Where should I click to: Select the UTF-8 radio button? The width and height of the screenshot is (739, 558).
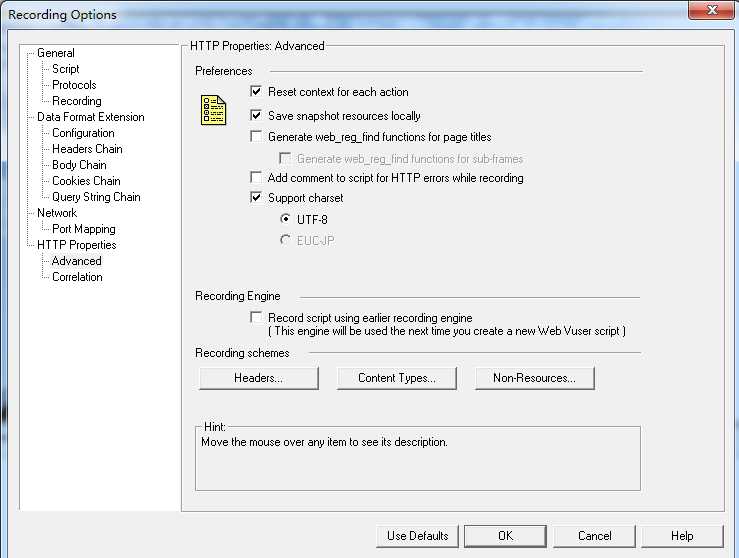[x=285, y=219]
